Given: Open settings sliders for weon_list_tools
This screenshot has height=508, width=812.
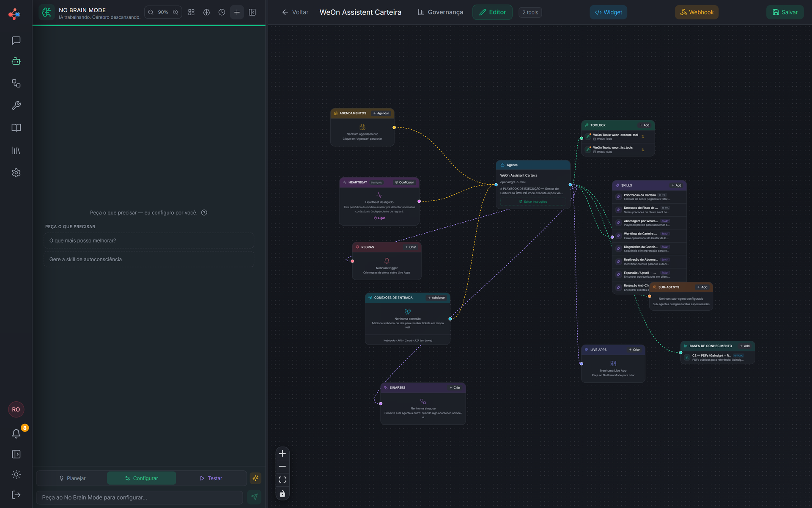Looking at the screenshot, I should [x=643, y=150].
